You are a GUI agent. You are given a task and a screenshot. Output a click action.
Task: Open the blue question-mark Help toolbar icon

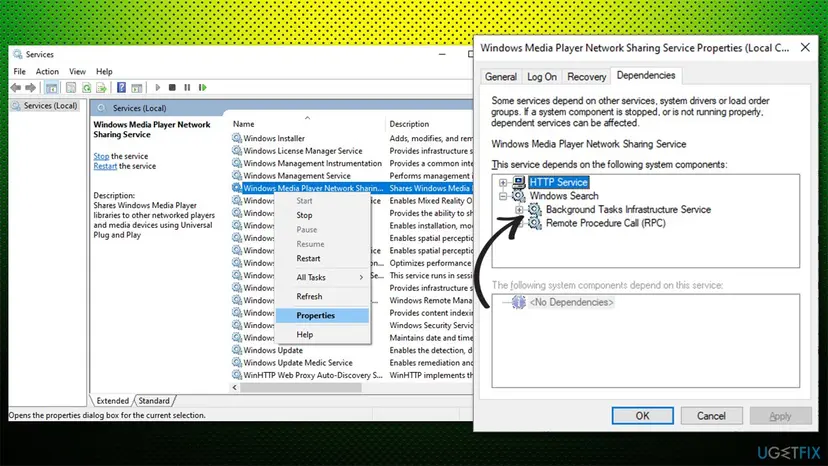[x=121, y=88]
